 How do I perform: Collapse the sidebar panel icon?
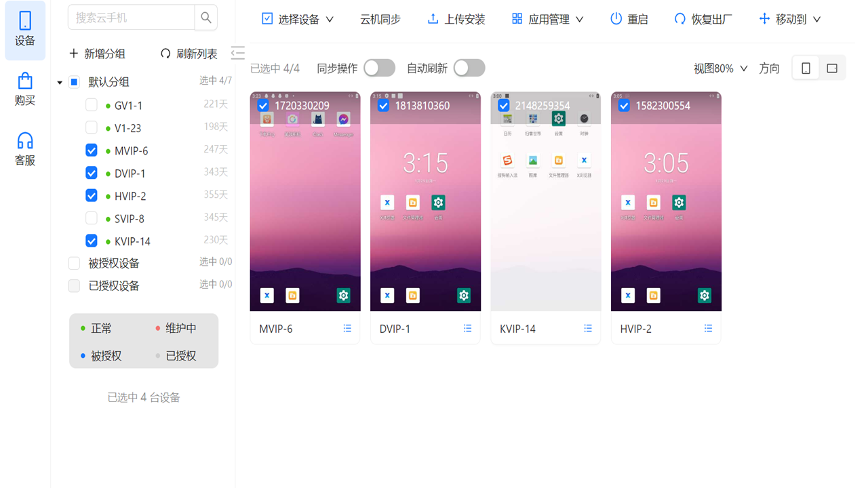coord(237,53)
